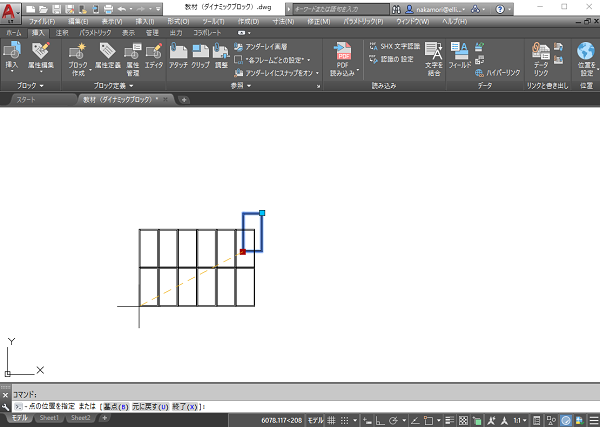Toggle the grid display in status bar
This screenshot has height=427, width=600.
click(331, 420)
